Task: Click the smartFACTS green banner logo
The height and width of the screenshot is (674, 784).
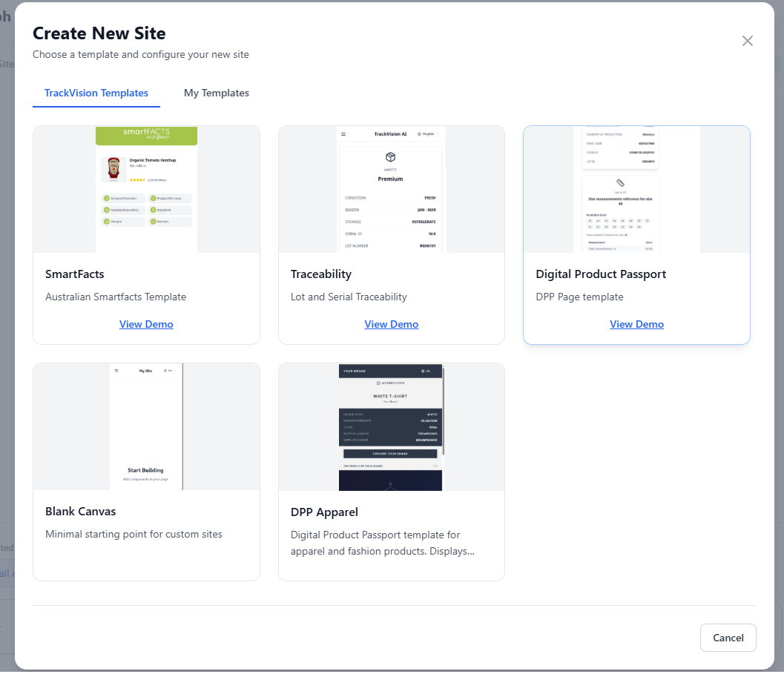Action: click(x=146, y=135)
